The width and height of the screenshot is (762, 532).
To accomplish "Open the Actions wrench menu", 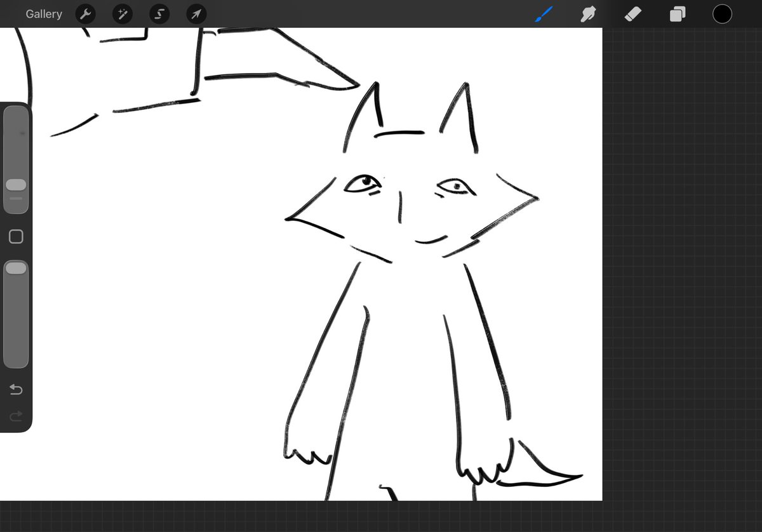I will tap(85, 14).
